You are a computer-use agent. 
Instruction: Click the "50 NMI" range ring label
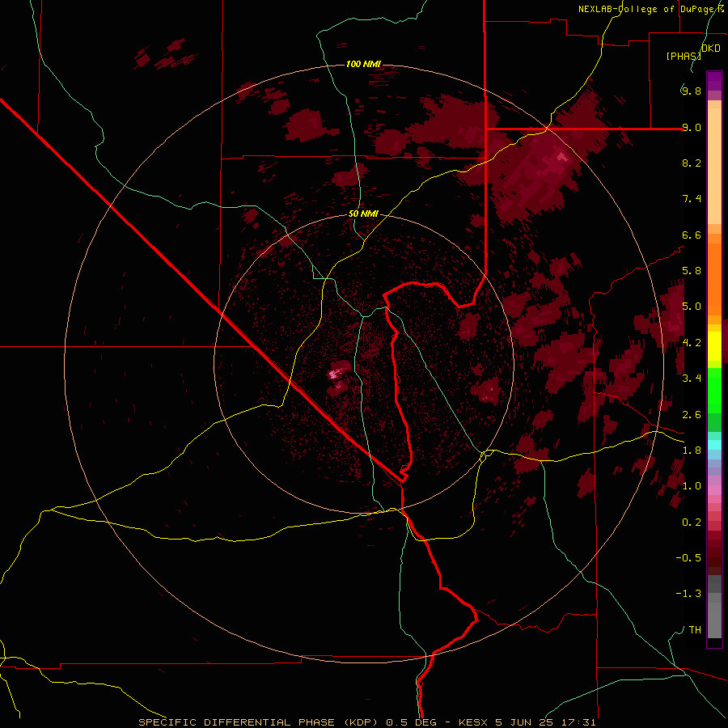pos(363,214)
